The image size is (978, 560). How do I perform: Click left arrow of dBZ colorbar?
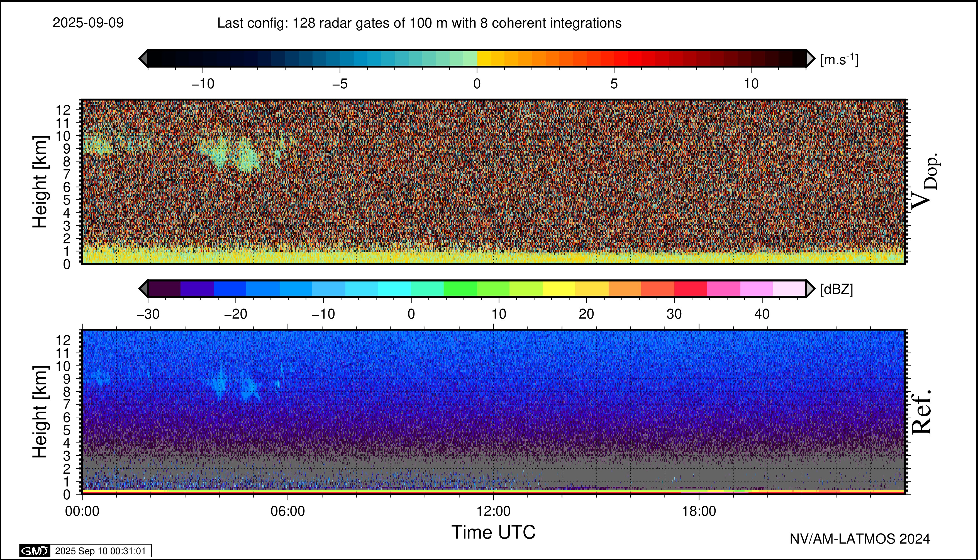pyautogui.click(x=143, y=288)
